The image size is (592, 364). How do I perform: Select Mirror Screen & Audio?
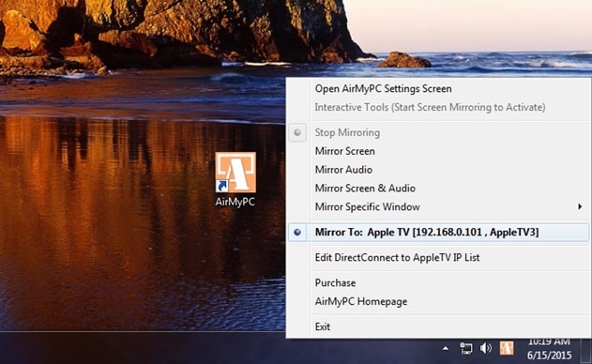point(365,188)
